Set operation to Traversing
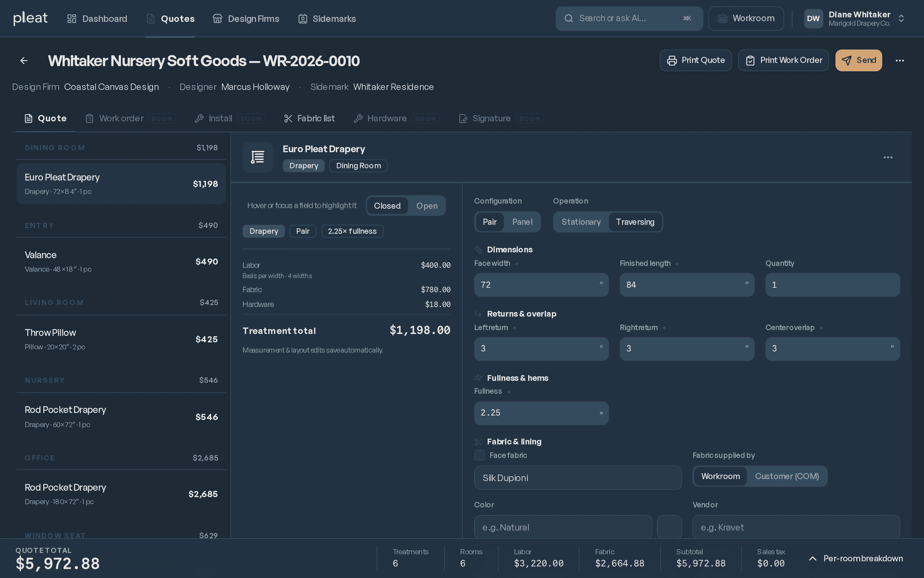 (635, 222)
